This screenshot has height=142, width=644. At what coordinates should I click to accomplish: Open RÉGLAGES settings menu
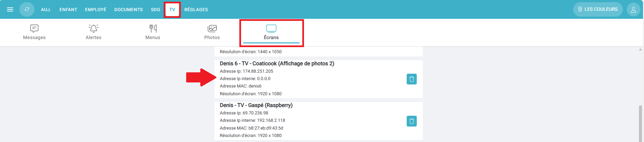196,9
